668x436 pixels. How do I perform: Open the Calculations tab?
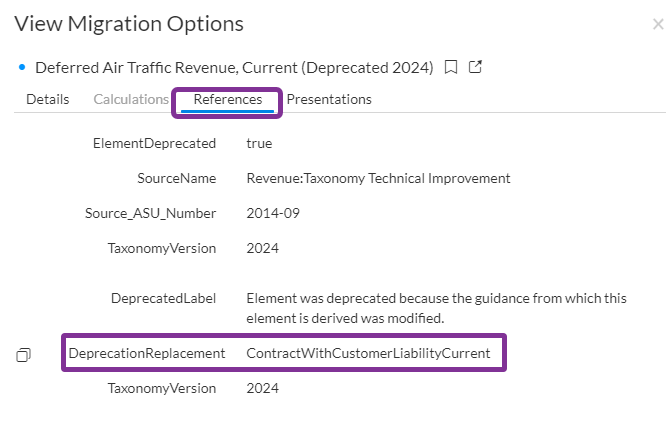click(x=131, y=99)
